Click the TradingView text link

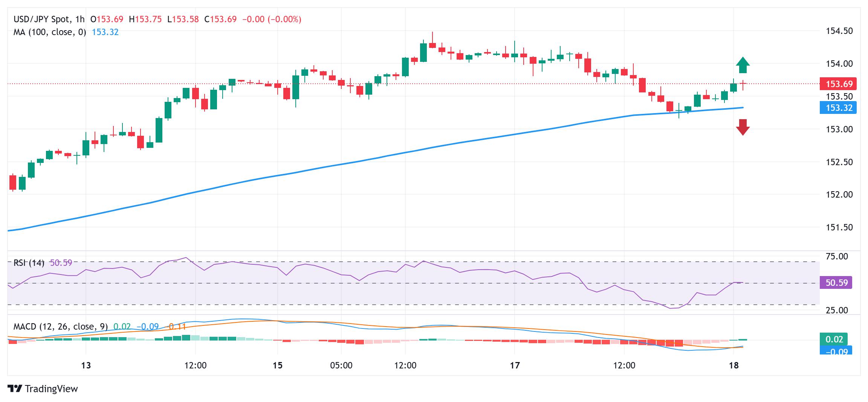[51, 389]
